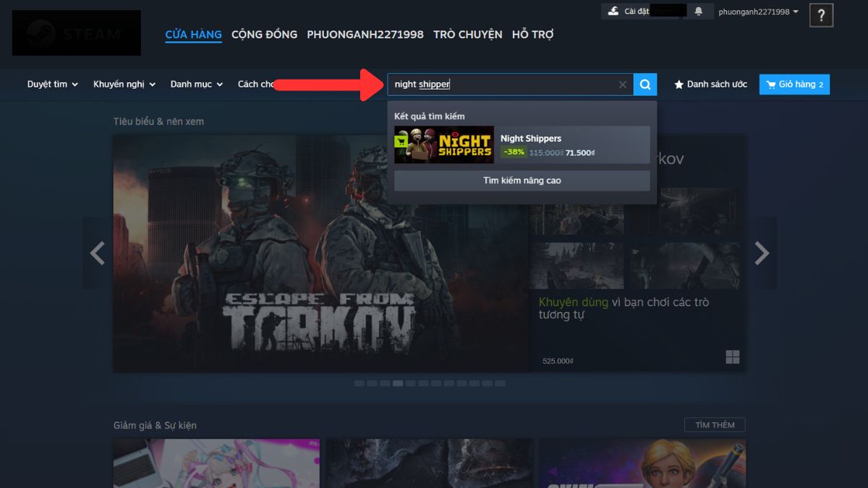This screenshot has width=868, height=488.
Task: Click the question mark help icon
Action: [821, 15]
